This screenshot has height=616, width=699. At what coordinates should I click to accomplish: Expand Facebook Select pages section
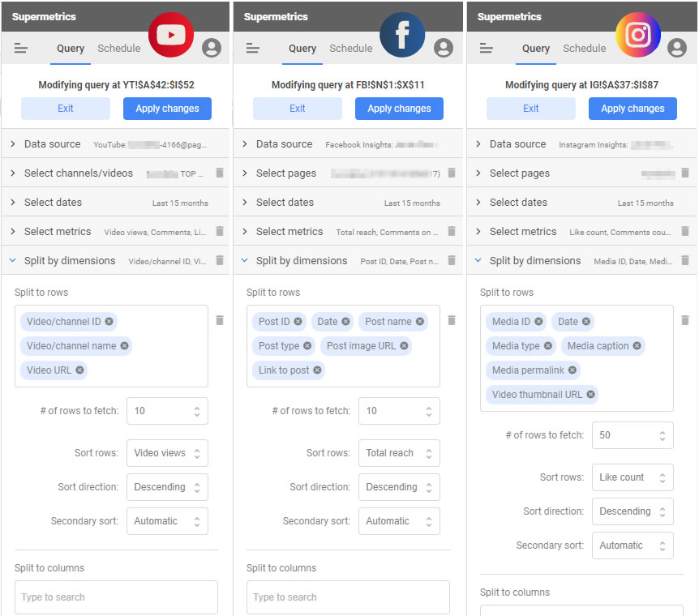pos(348,173)
